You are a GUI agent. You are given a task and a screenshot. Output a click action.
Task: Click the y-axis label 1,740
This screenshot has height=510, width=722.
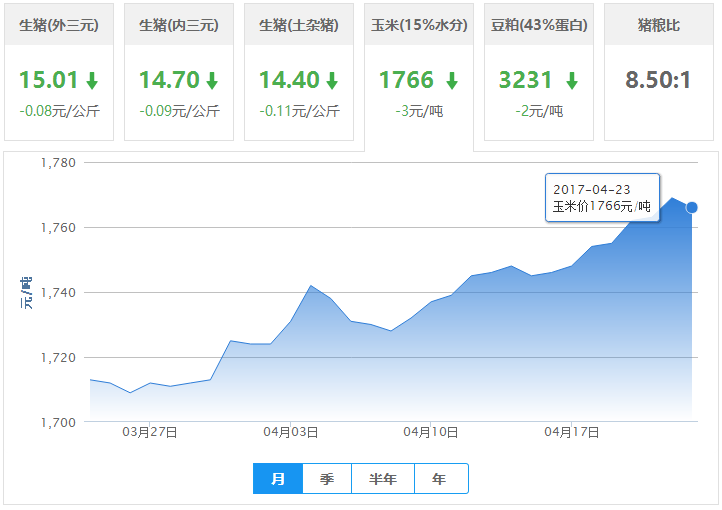coord(58,292)
